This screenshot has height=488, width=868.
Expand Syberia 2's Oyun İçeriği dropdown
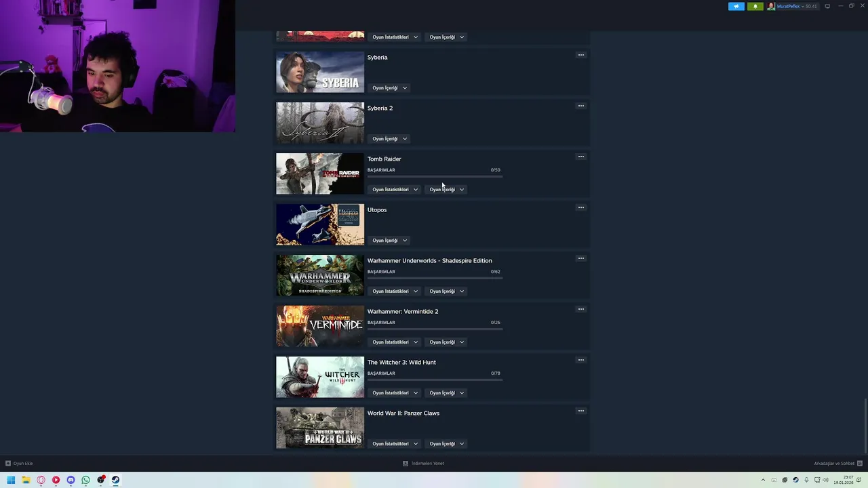(x=389, y=139)
